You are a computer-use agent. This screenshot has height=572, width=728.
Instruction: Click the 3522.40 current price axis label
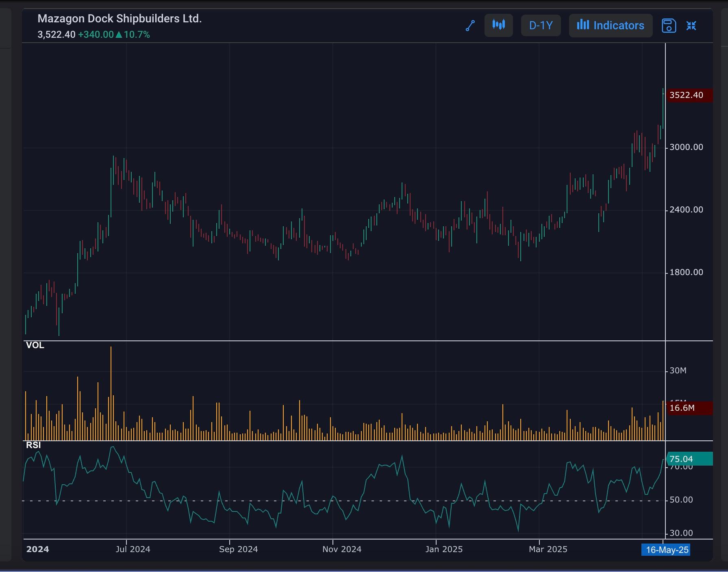[x=689, y=95]
